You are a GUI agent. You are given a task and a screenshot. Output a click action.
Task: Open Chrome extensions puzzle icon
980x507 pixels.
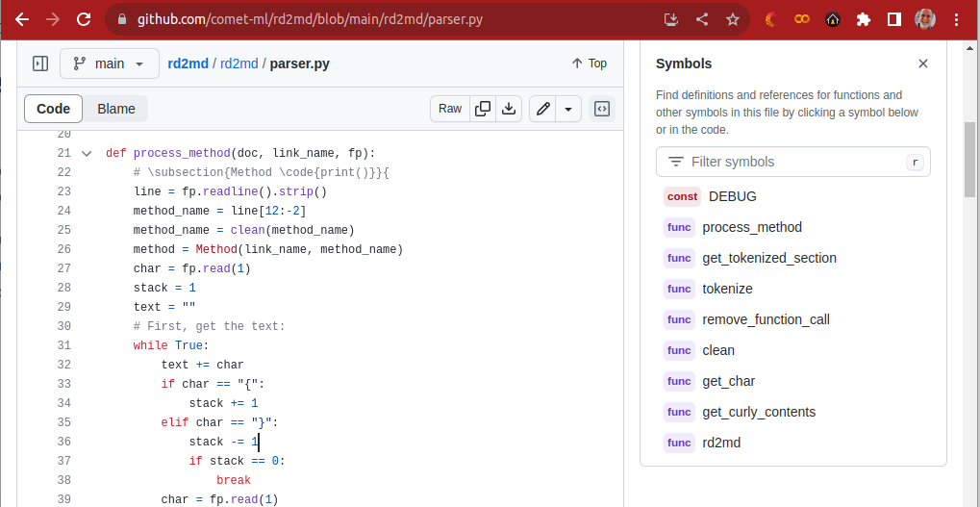coord(864,19)
